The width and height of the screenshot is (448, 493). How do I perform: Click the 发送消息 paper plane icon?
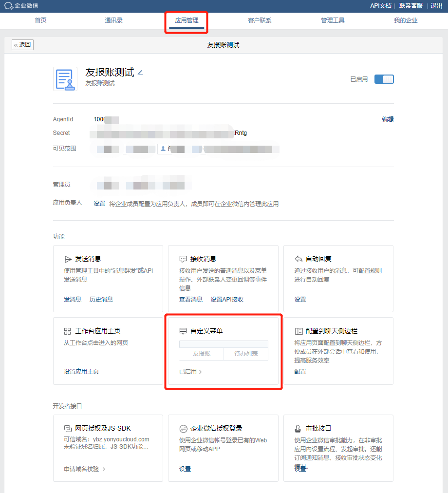click(x=68, y=259)
